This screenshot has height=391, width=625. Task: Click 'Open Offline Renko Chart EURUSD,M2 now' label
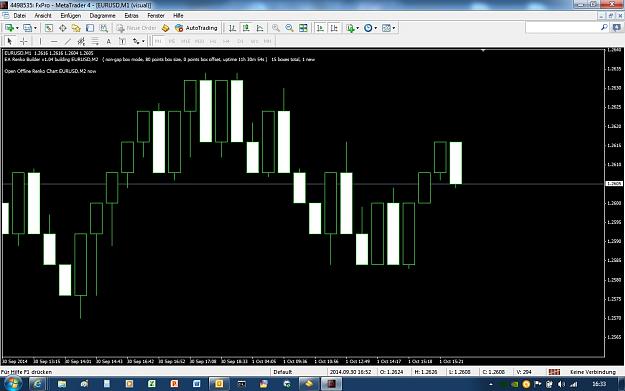point(50,71)
